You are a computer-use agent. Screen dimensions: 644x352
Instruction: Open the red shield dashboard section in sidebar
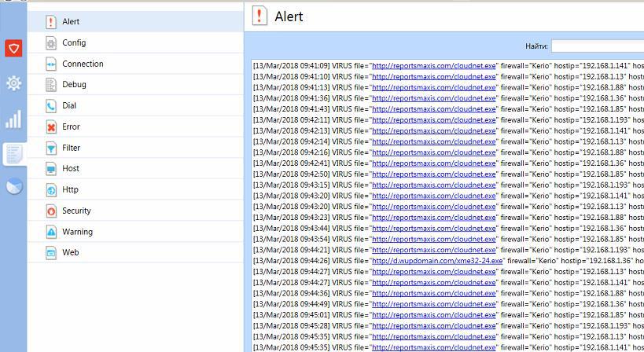13,49
